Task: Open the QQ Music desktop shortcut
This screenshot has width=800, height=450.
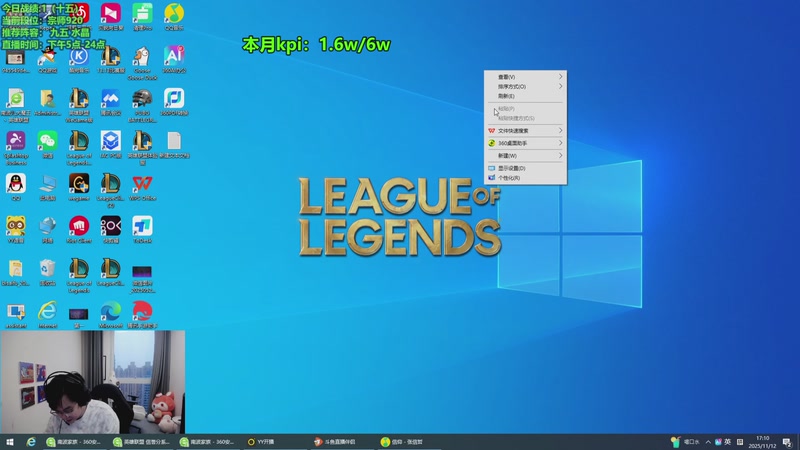Action: tap(174, 14)
